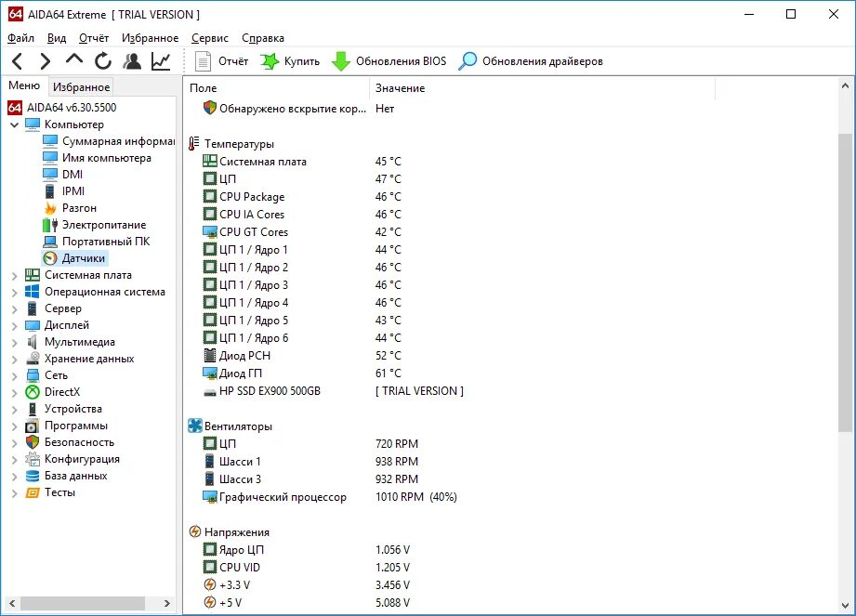This screenshot has height=616, width=856.
Task: Click the green Купить star icon
Action: [270, 61]
